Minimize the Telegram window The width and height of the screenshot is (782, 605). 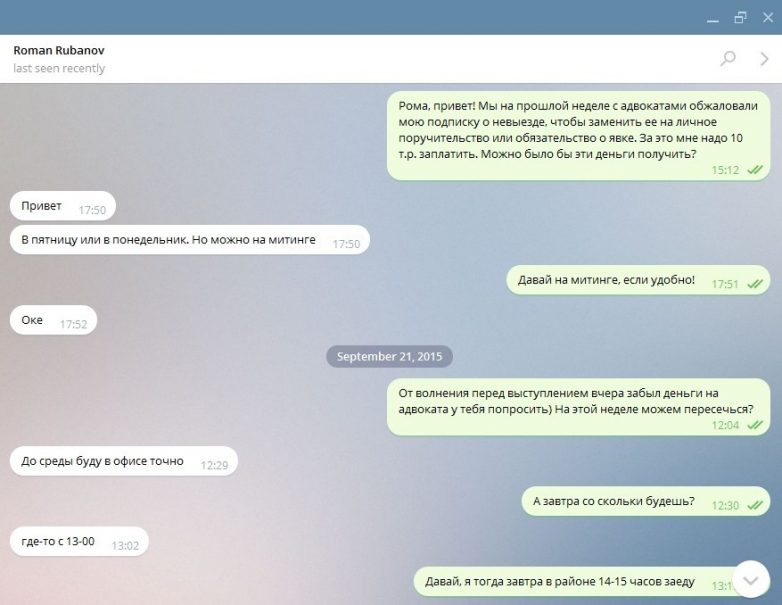tap(713, 18)
